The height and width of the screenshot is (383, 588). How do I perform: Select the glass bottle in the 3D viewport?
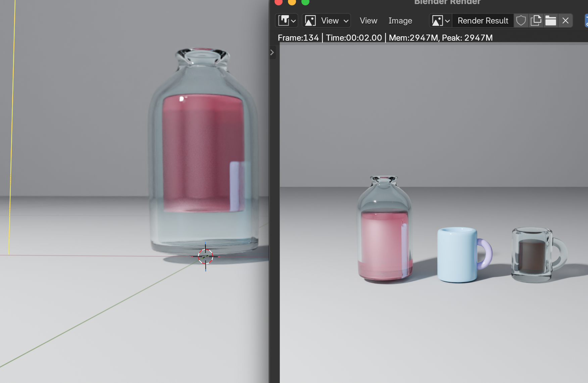tap(204, 151)
